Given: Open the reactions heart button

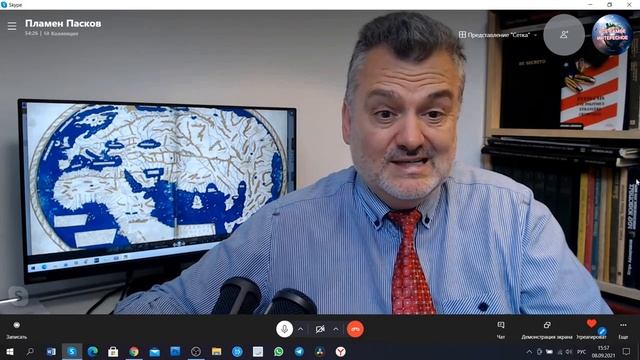Looking at the screenshot, I should click(x=591, y=330).
